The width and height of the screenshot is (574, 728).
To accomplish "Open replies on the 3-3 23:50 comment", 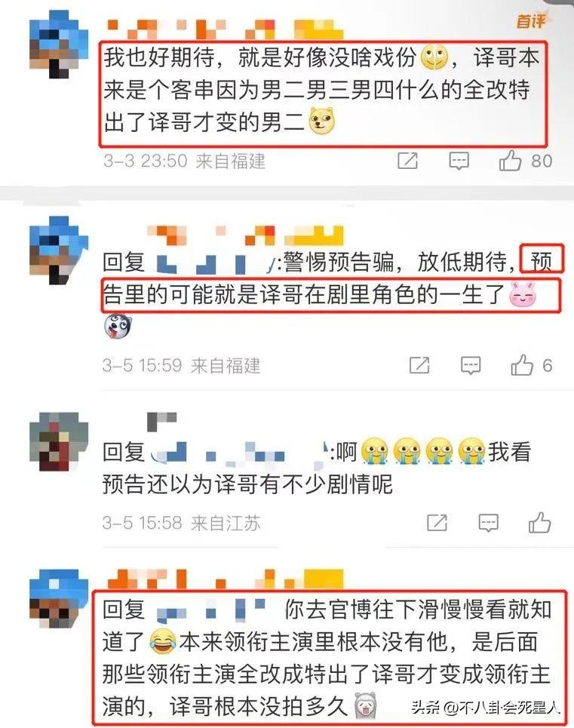I will [x=459, y=161].
